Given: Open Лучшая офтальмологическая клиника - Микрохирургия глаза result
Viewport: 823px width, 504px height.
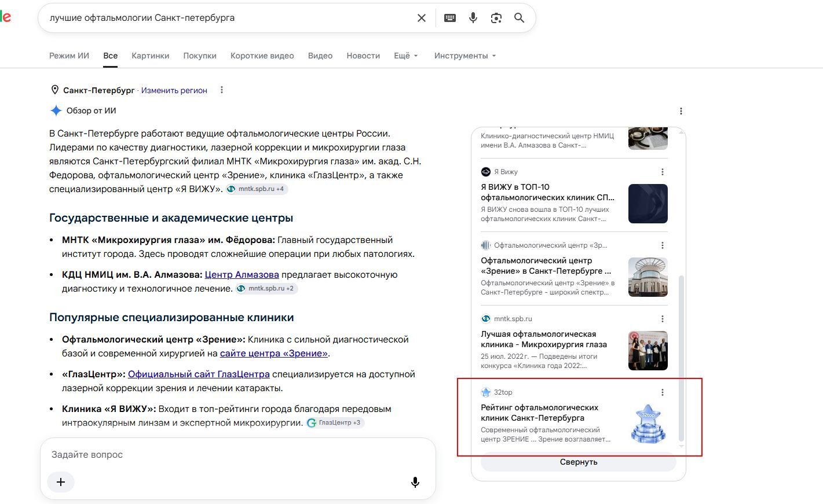Looking at the screenshot, I should point(544,339).
